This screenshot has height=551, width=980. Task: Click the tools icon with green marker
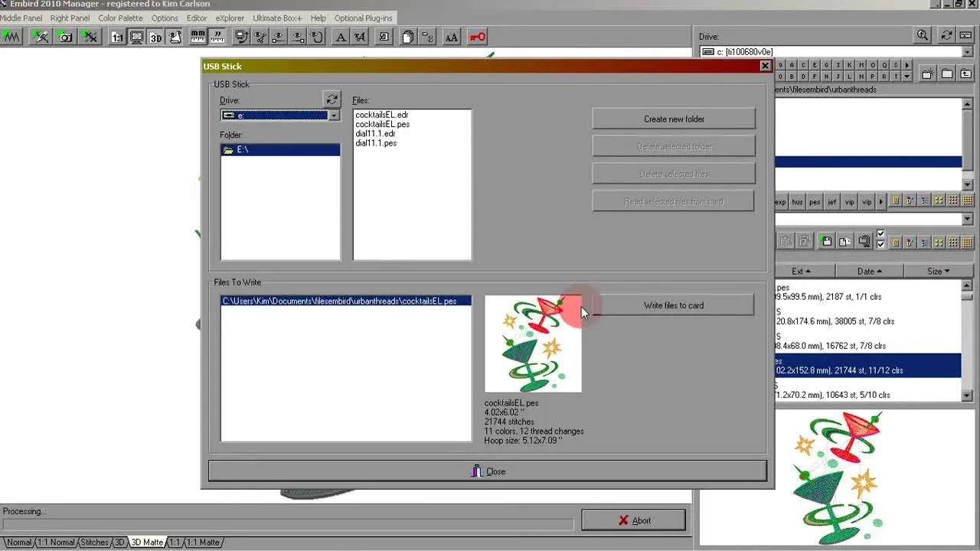click(x=40, y=37)
